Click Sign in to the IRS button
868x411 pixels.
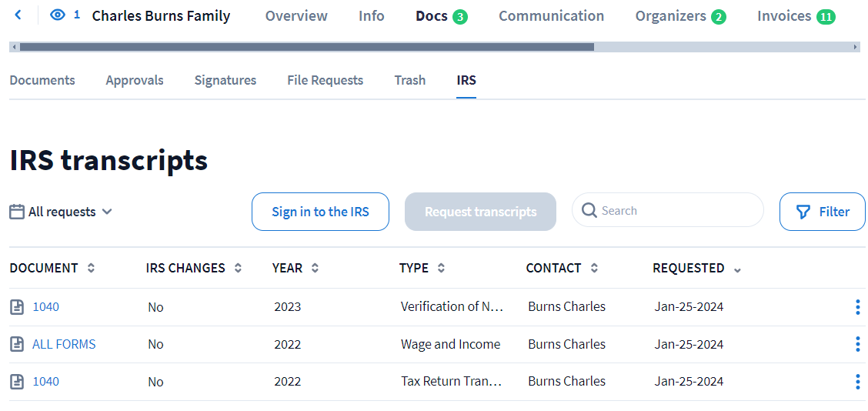point(320,212)
